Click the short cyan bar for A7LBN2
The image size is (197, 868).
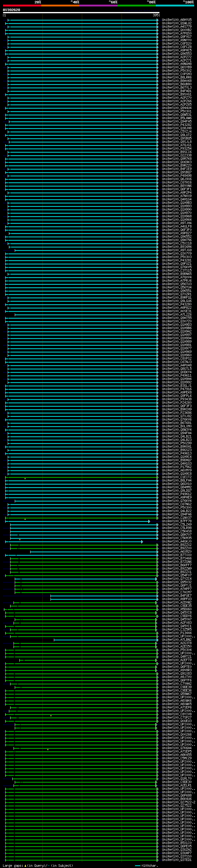(106, 640)
